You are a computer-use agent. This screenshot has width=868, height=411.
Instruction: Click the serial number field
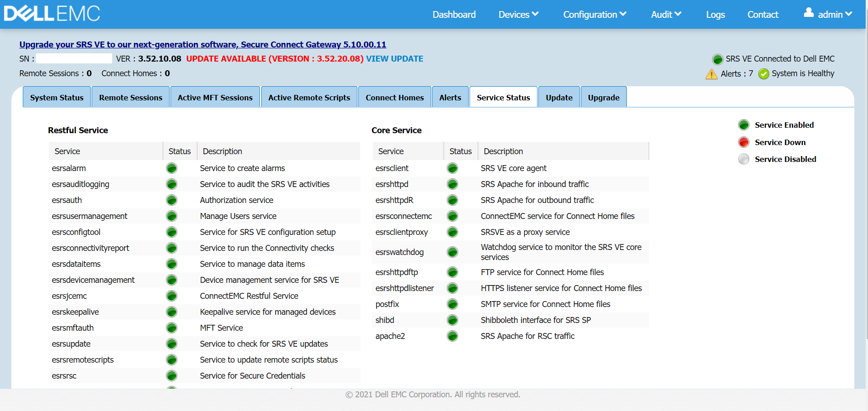point(74,59)
